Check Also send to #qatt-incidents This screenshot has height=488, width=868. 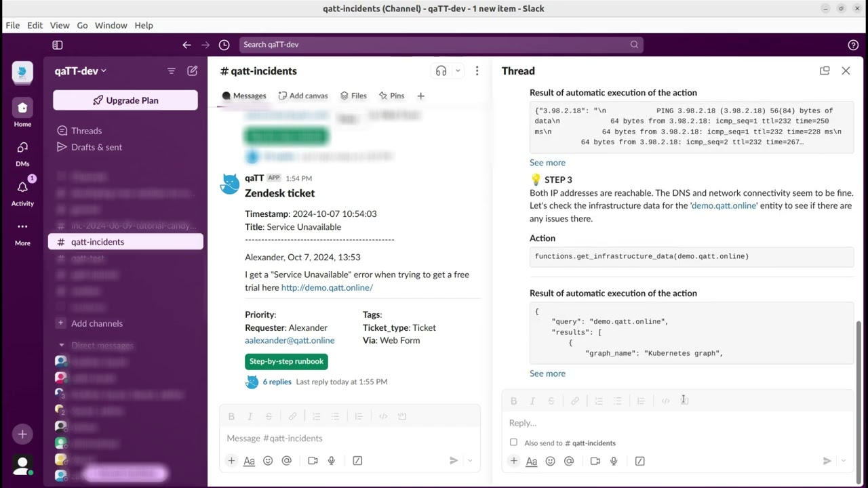513,443
